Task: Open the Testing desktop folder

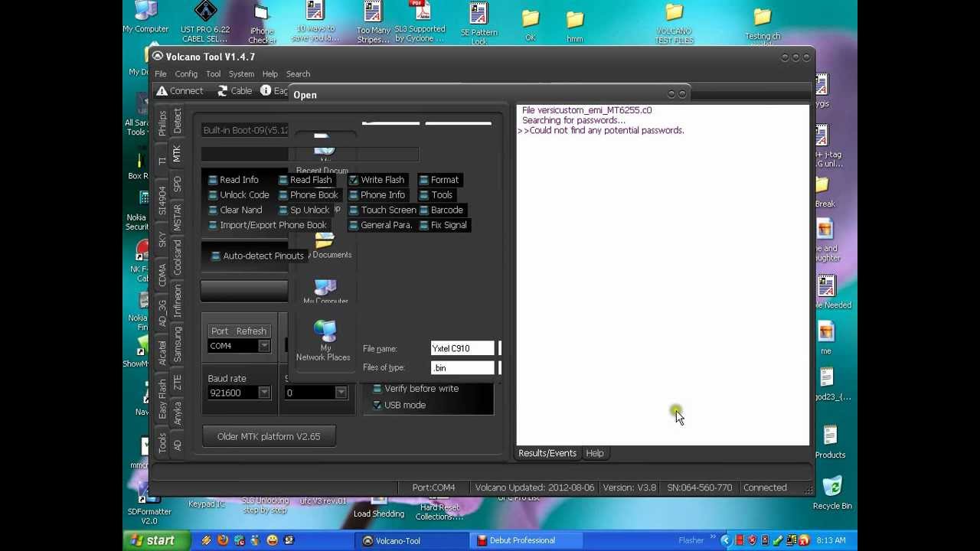Action: coord(762,24)
